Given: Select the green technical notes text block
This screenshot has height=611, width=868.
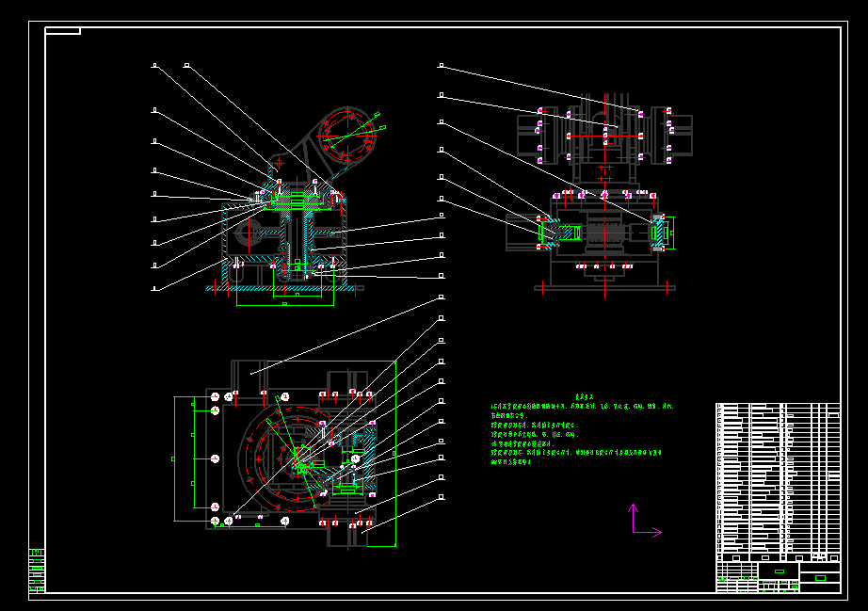Looking at the screenshot, I should pyautogui.click(x=583, y=429).
